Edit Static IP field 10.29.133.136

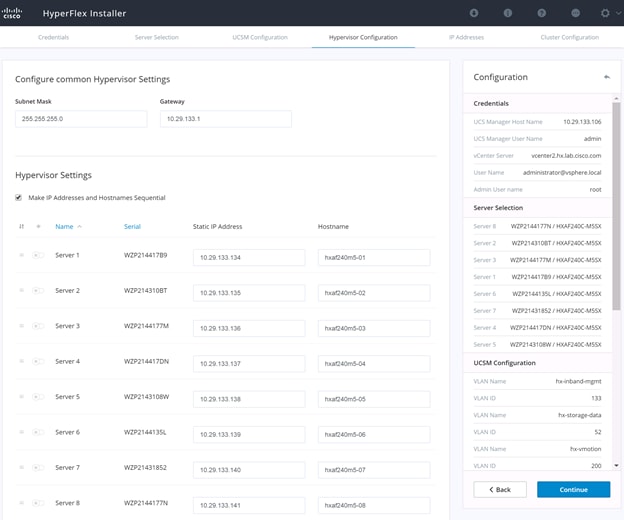pyautogui.click(x=249, y=328)
